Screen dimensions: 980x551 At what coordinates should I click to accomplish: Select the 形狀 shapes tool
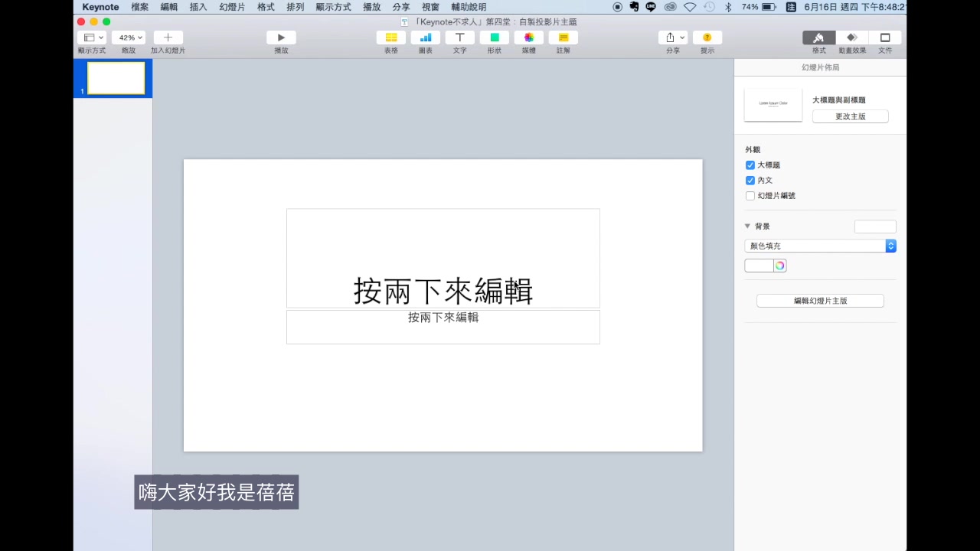[x=494, y=37]
